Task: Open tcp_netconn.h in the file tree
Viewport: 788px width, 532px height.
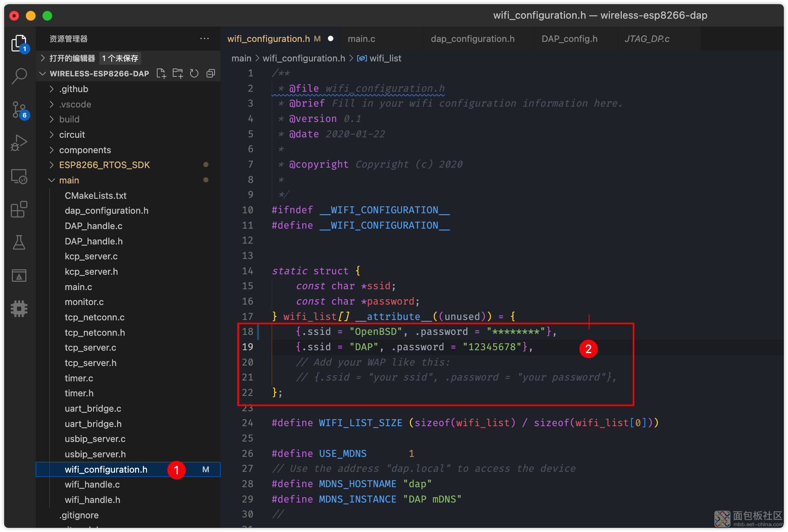Action: (x=95, y=332)
